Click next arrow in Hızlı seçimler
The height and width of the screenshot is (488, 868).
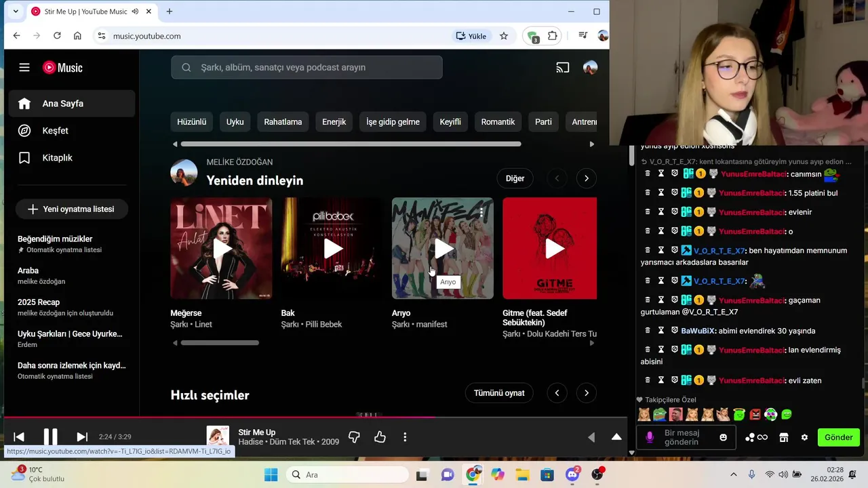coord(587,393)
